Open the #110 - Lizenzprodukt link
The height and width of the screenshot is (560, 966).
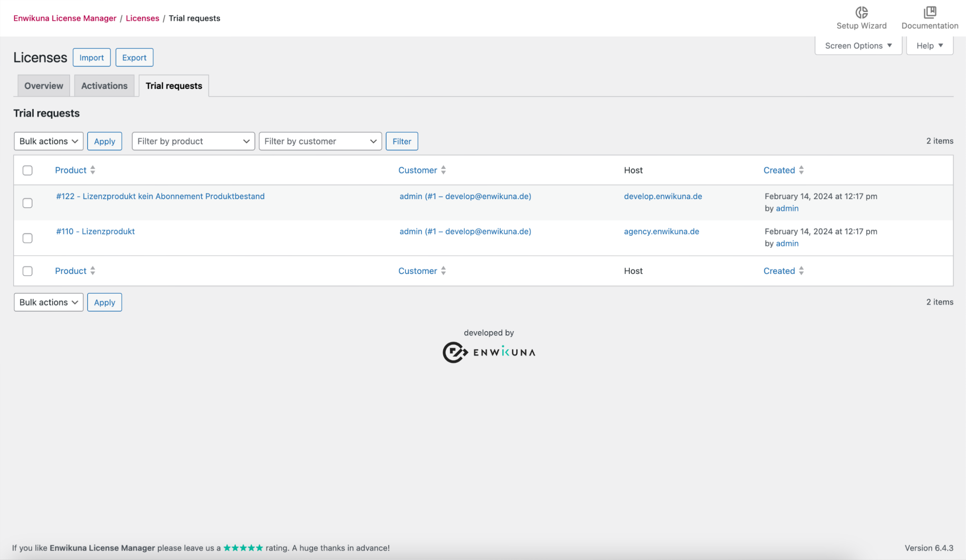click(95, 232)
